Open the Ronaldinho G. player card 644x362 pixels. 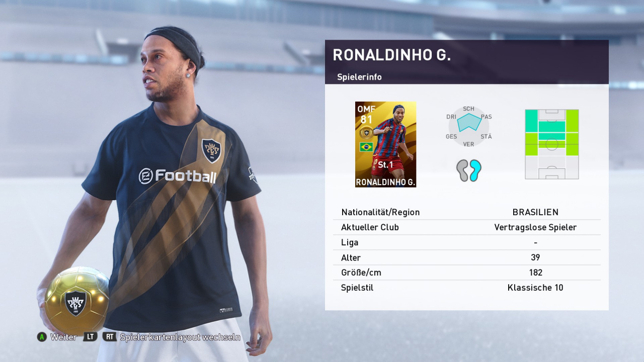point(385,144)
